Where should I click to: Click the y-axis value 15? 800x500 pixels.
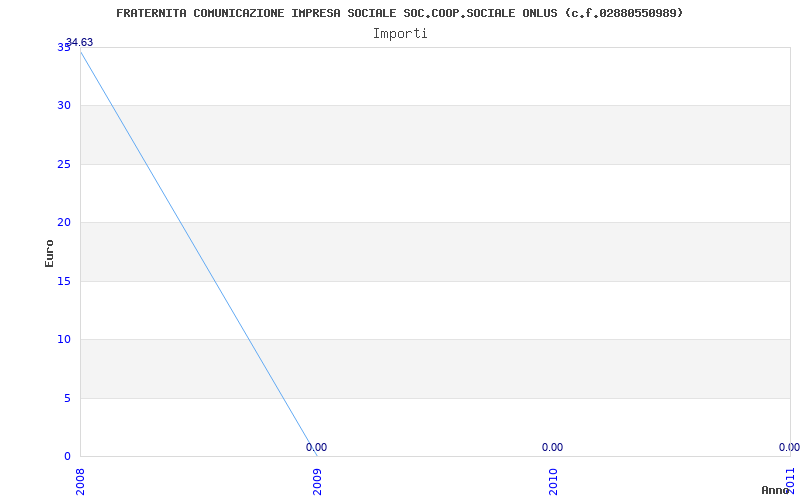pos(64,281)
